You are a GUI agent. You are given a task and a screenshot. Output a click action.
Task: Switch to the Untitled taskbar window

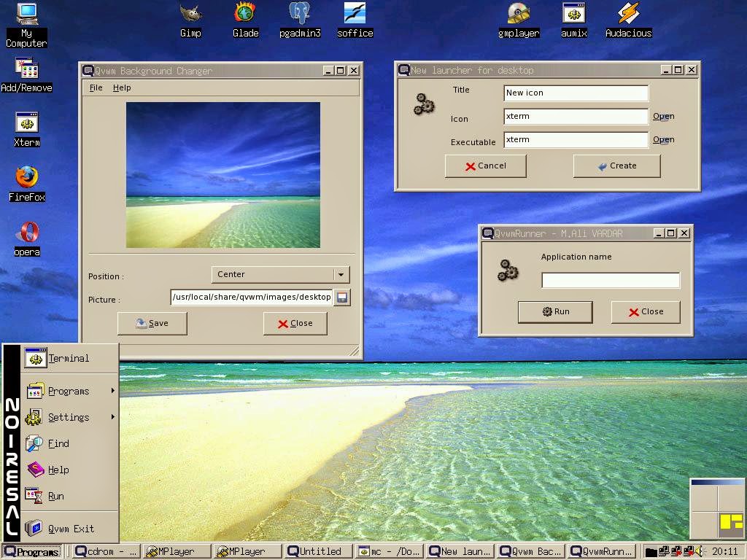coord(320,551)
